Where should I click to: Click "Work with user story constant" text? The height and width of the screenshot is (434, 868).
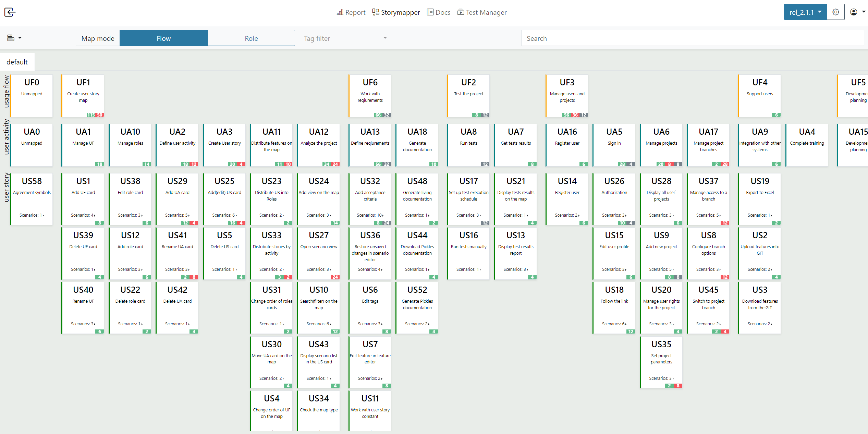click(370, 413)
